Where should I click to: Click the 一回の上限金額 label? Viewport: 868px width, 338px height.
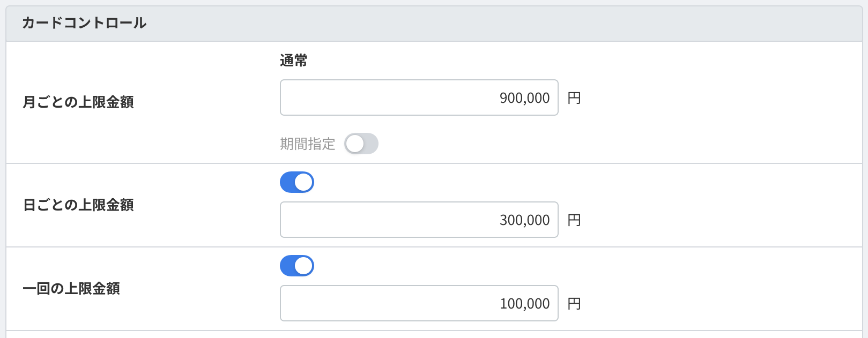(71, 288)
